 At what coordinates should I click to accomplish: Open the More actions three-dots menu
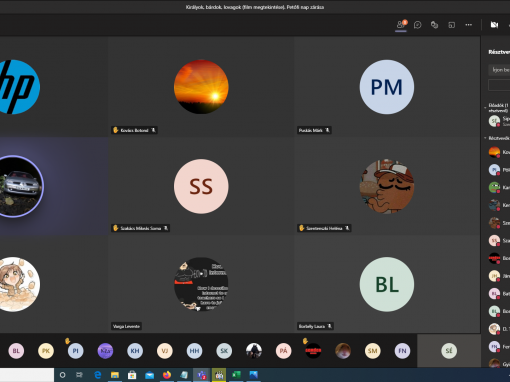[469, 25]
